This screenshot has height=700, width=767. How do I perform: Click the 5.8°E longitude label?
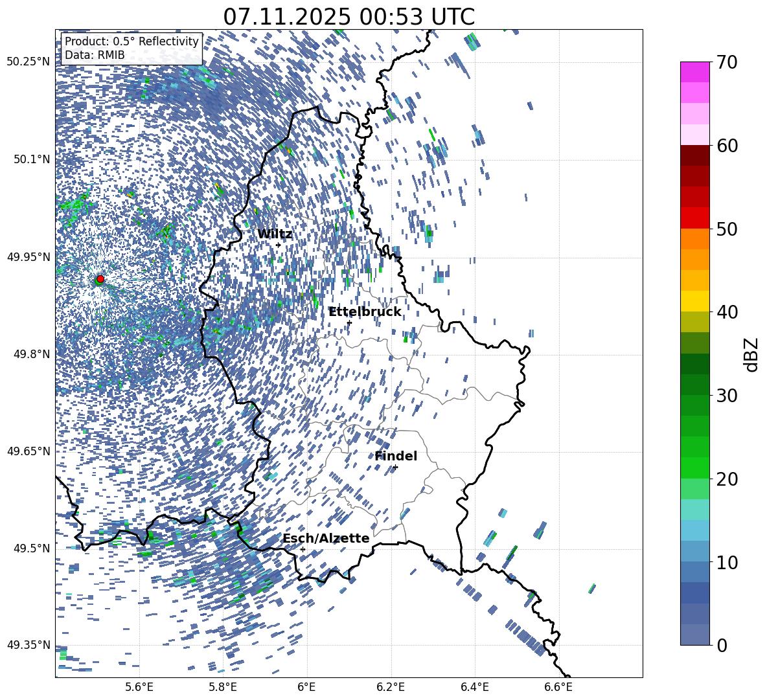(x=223, y=687)
